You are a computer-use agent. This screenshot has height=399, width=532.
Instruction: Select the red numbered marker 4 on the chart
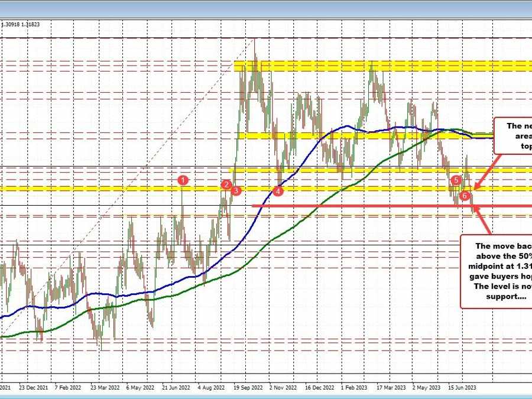click(x=278, y=190)
